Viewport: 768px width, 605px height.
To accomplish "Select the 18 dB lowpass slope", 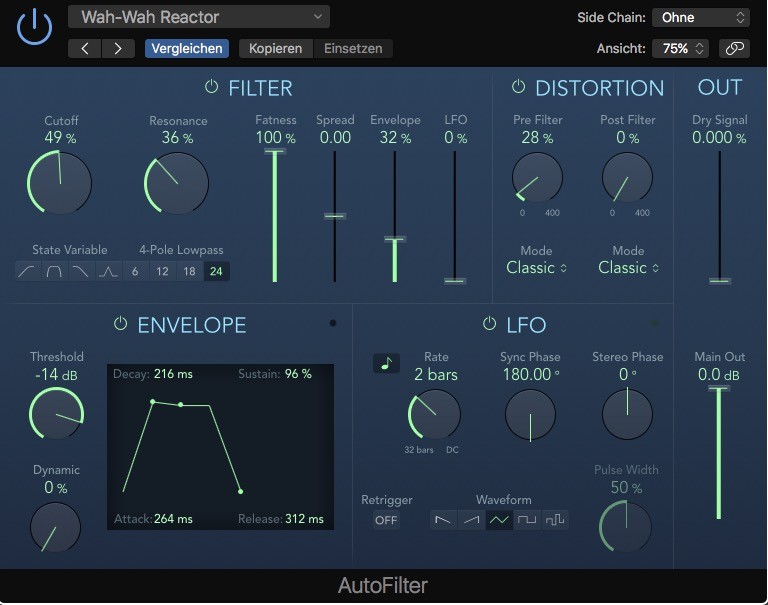I will (189, 271).
